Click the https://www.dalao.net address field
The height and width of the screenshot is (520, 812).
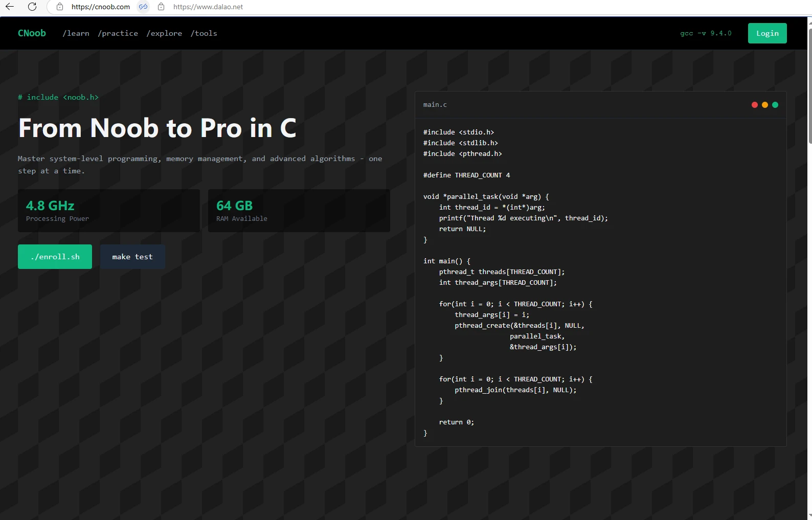(208, 7)
